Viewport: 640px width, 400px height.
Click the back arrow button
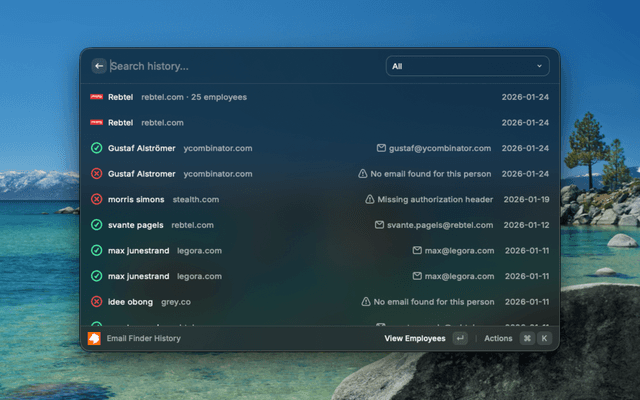[99, 66]
